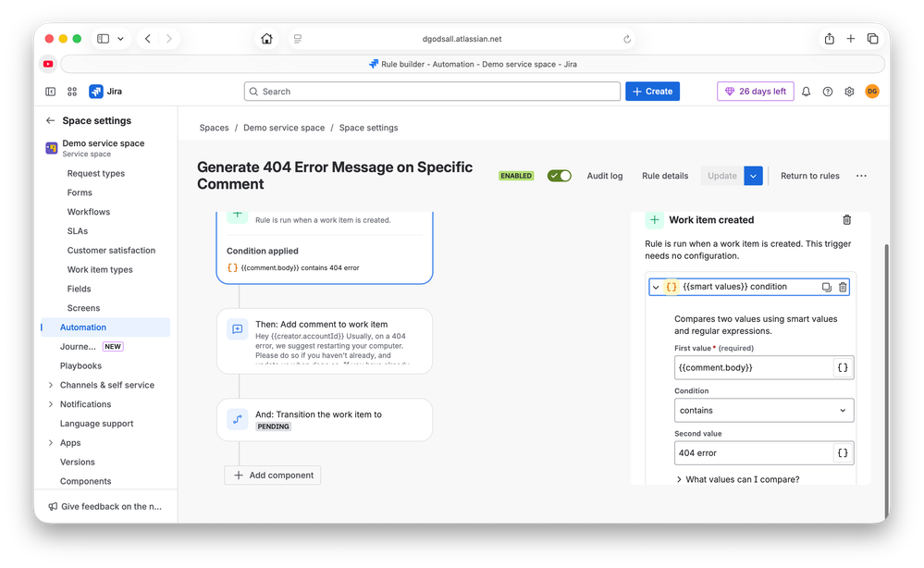
Task: Open Playbooks in the sidebar
Action: (80, 366)
